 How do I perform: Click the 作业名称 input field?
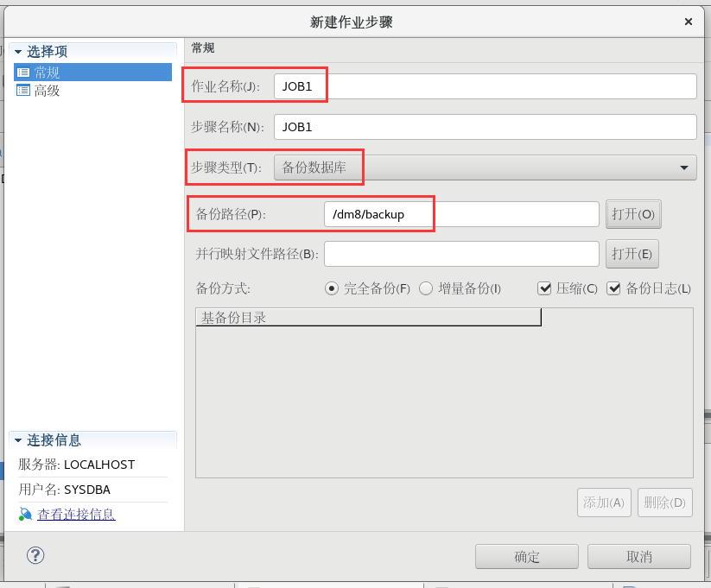pos(486,86)
